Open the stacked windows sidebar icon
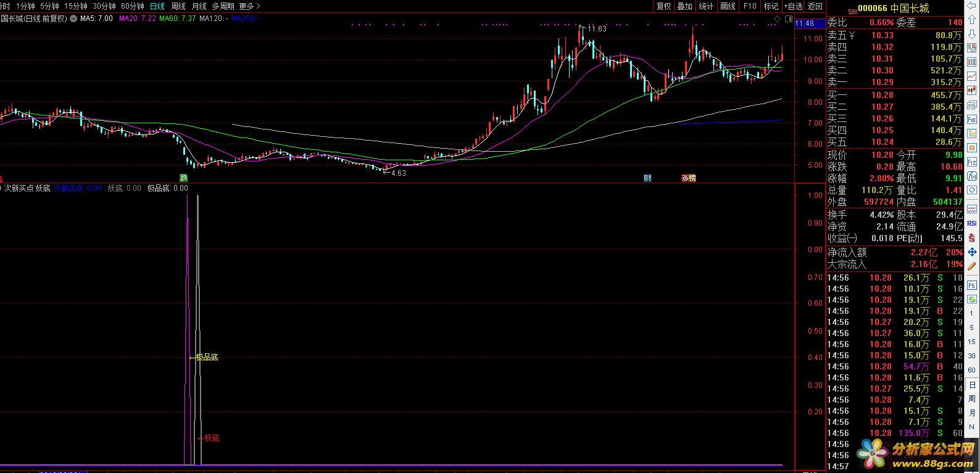980x473 pixels. (x=971, y=105)
